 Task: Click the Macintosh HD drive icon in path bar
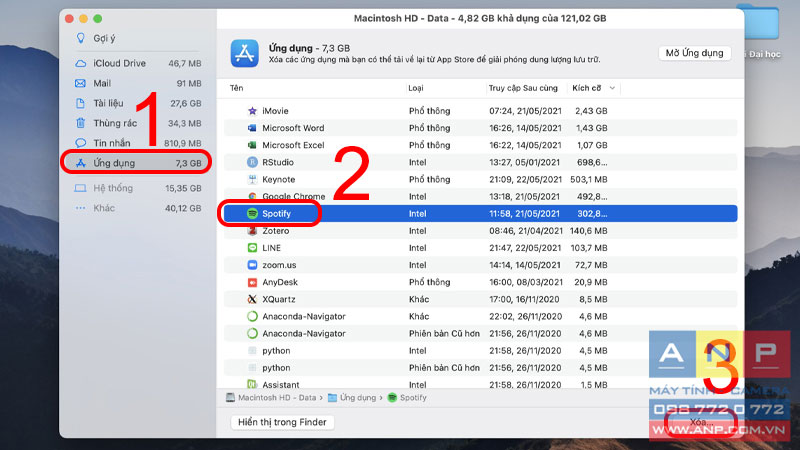pyautogui.click(x=231, y=397)
